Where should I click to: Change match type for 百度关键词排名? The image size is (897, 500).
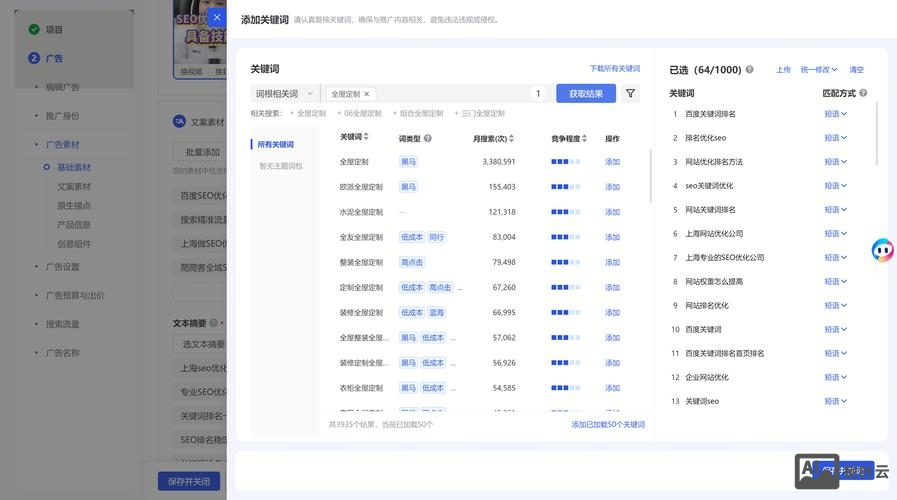pos(835,114)
